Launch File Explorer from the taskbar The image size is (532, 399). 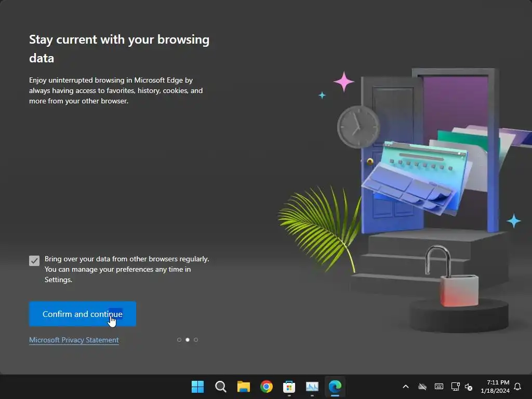tap(243, 387)
